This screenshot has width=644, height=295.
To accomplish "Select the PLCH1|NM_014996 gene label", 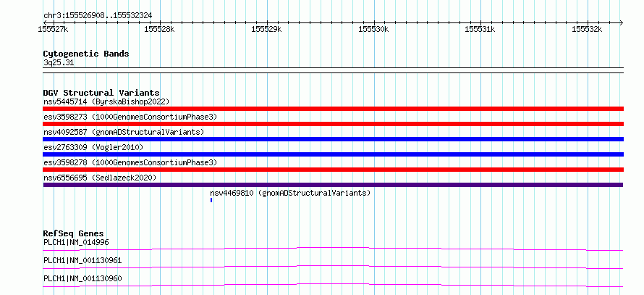I will [x=76, y=242].
